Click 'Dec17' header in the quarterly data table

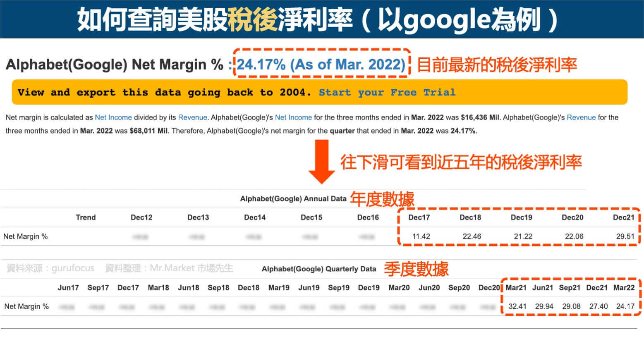(128, 288)
